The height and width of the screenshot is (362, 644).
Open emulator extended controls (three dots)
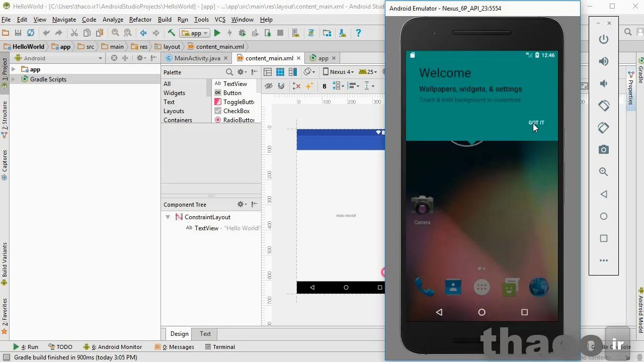pos(604,260)
